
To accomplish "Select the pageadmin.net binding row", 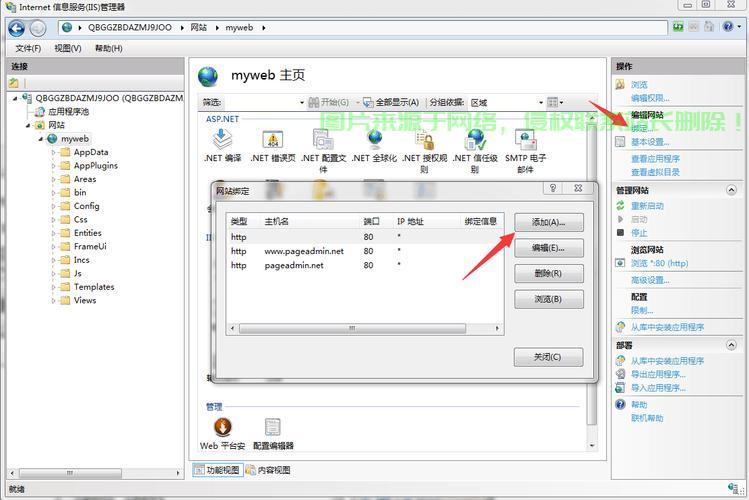I will pyautogui.click(x=364, y=266).
